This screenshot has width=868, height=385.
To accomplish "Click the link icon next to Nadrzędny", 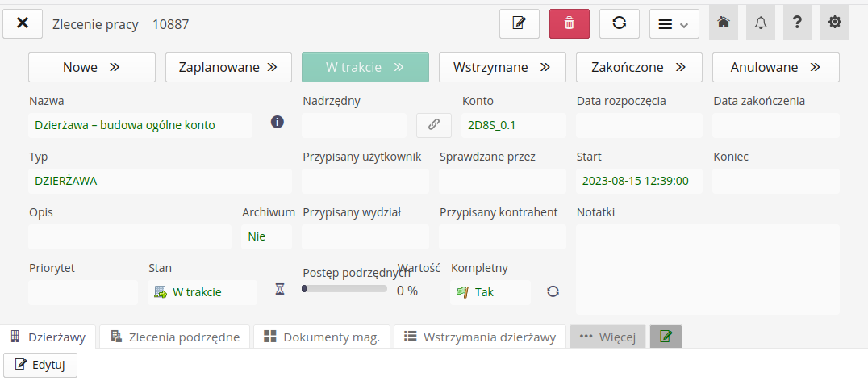I will coord(434,125).
